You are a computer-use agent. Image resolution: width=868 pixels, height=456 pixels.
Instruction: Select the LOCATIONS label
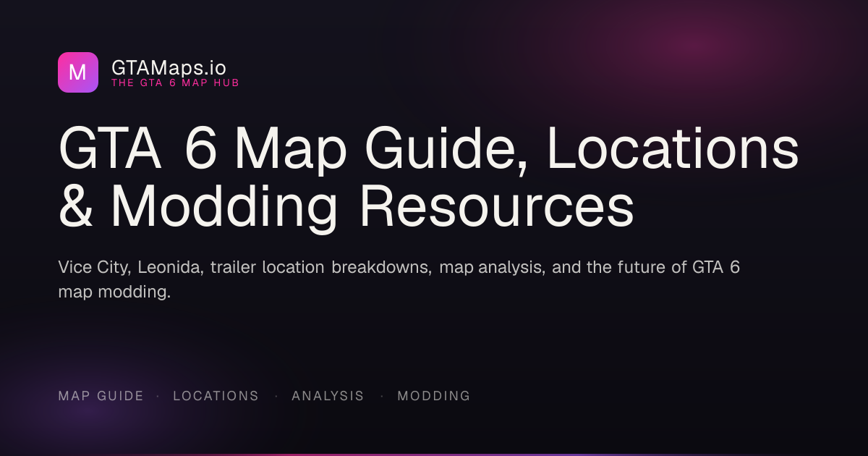click(216, 396)
